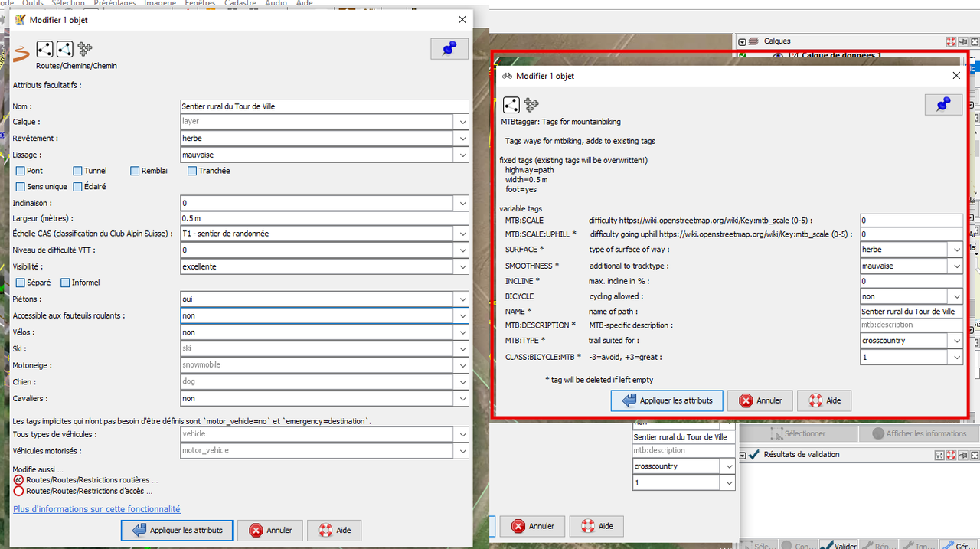
Task: Click the MTB:SCALE input in MTBtagger dialog
Action: click(x=911, y=221)
